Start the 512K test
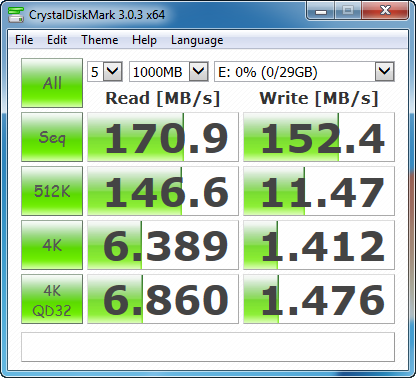 coord(52,191)
